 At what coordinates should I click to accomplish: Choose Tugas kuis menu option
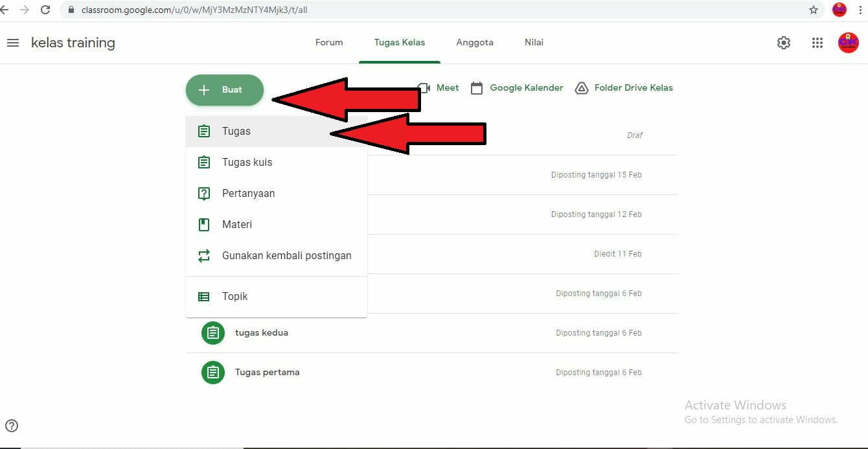point(247,163)
